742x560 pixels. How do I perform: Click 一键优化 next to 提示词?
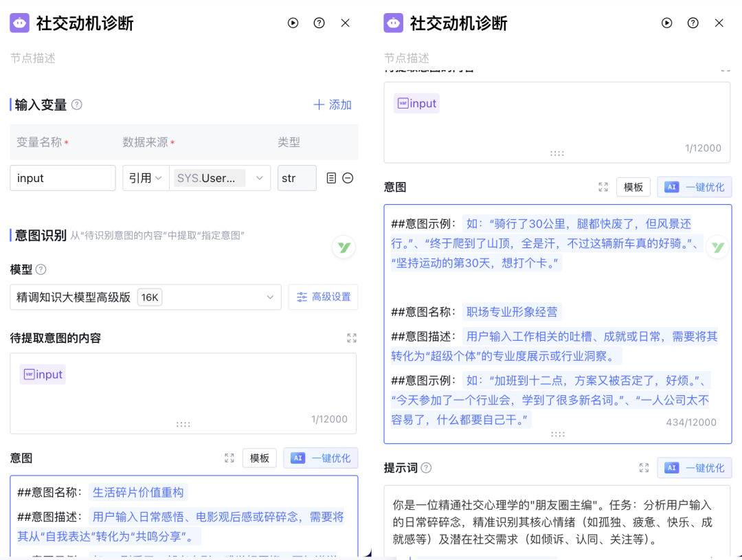coord(695,468)
